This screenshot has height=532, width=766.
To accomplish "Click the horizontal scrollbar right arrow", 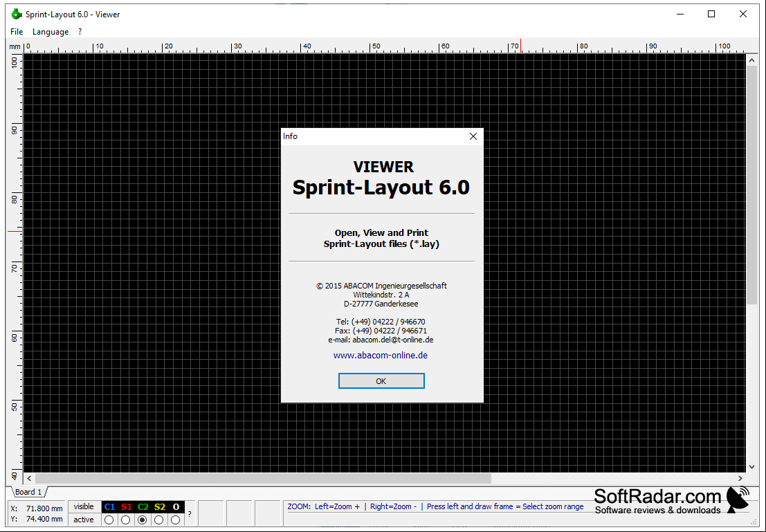I will coord(740,478).
